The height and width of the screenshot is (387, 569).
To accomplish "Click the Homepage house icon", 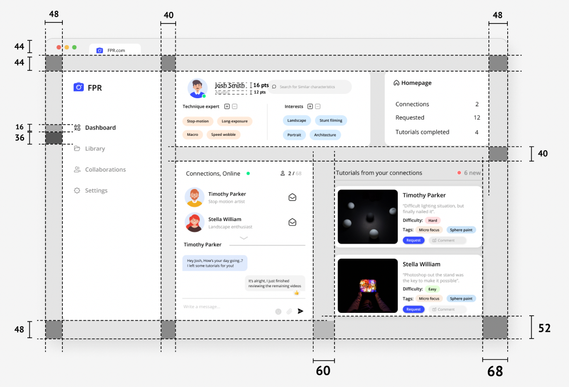I will (396, 83).
